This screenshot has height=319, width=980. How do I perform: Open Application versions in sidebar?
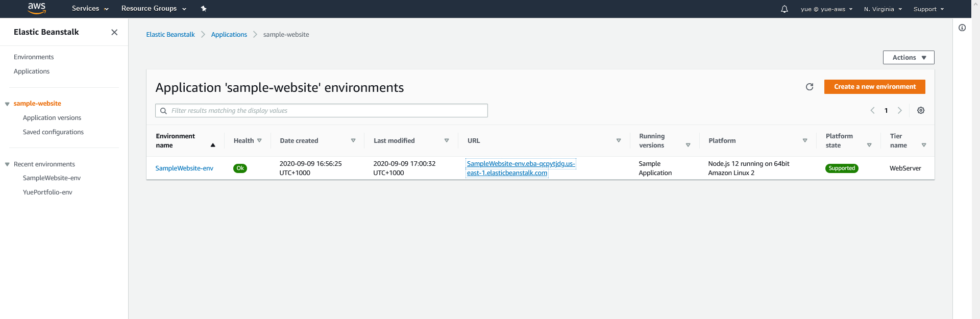(x=52, y=118)
